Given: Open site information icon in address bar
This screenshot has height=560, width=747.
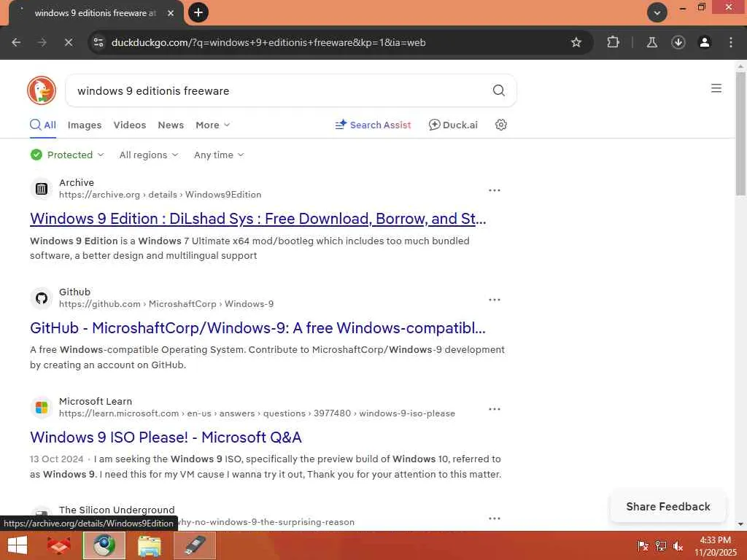Looking at the screenshot, I should point(98,42).
